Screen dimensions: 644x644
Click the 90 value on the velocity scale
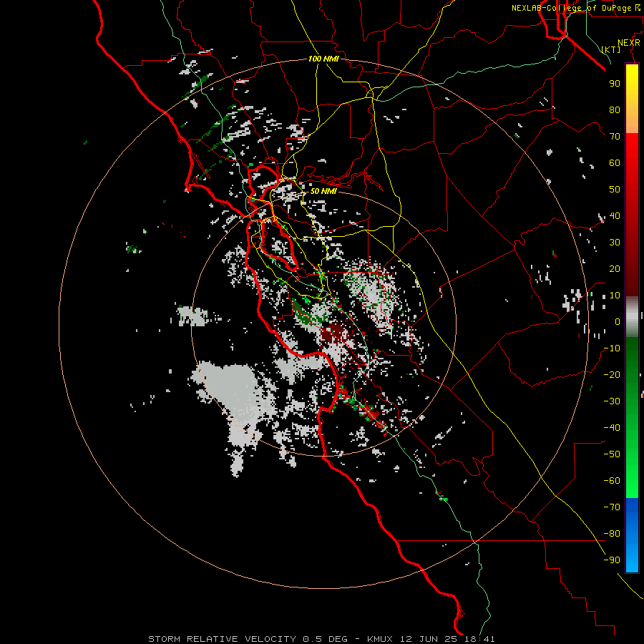click(615, 84)
